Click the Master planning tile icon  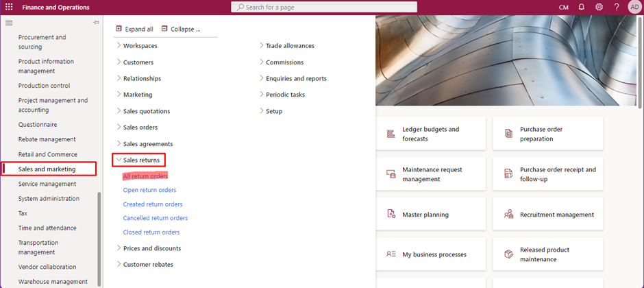coord(391,214)
